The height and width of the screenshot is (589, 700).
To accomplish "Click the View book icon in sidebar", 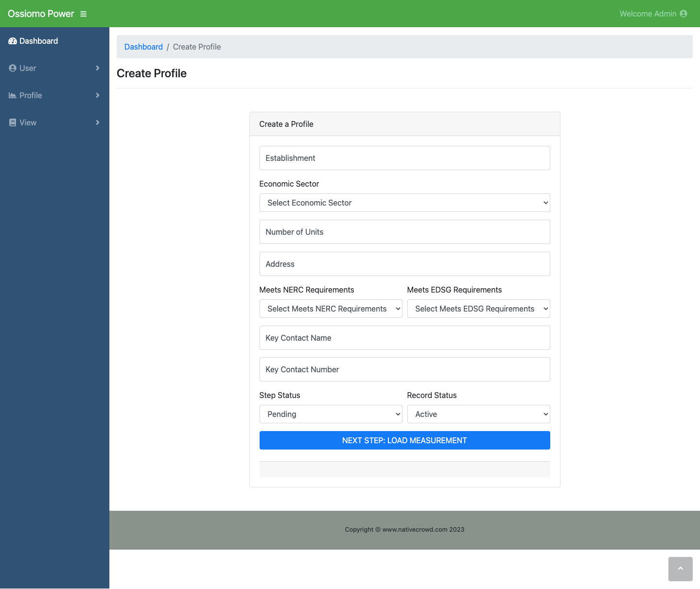I will 13,123.
